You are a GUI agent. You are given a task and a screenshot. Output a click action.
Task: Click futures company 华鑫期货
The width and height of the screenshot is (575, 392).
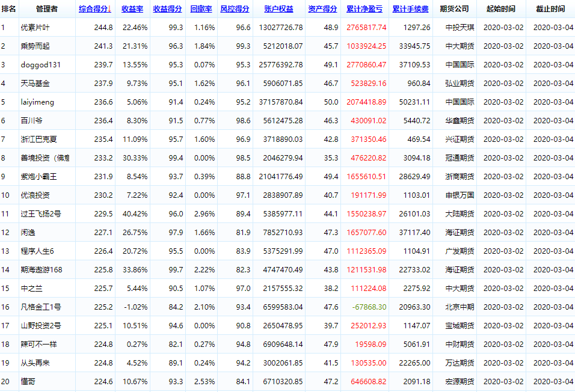(x=460, y=121)
